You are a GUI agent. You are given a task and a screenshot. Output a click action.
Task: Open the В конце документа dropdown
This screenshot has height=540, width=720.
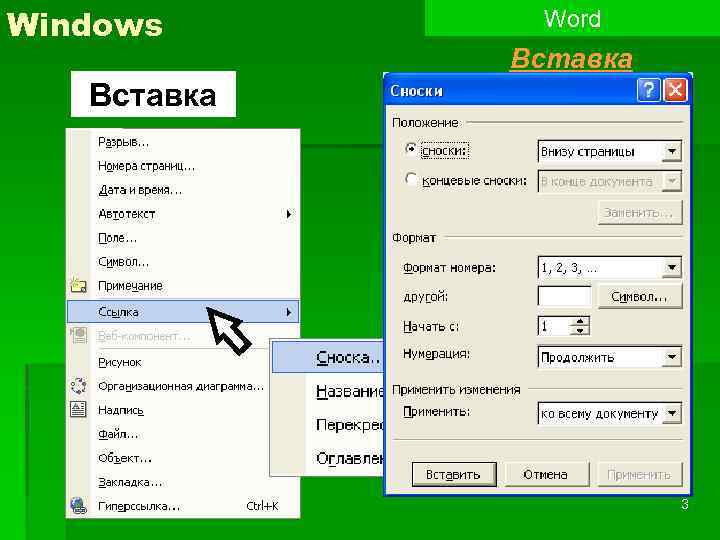pos(671,181)
